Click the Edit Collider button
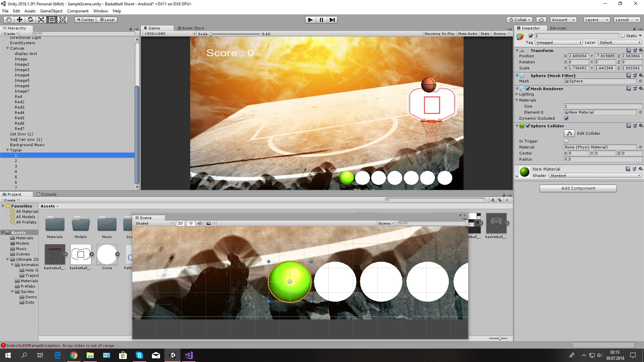The height and width of the screenshot is (362, 644). 569,133
